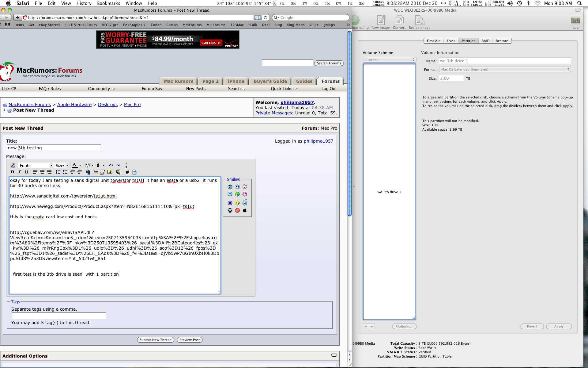Open the Bookmarks menu in Safari
Viewport: 588px width, 368px height.
tap(108, 3)
